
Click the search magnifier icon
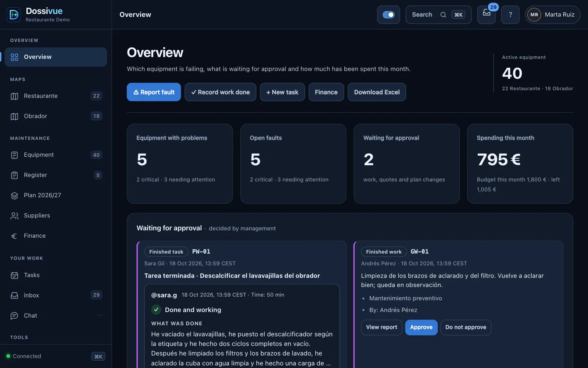point(443,15)
